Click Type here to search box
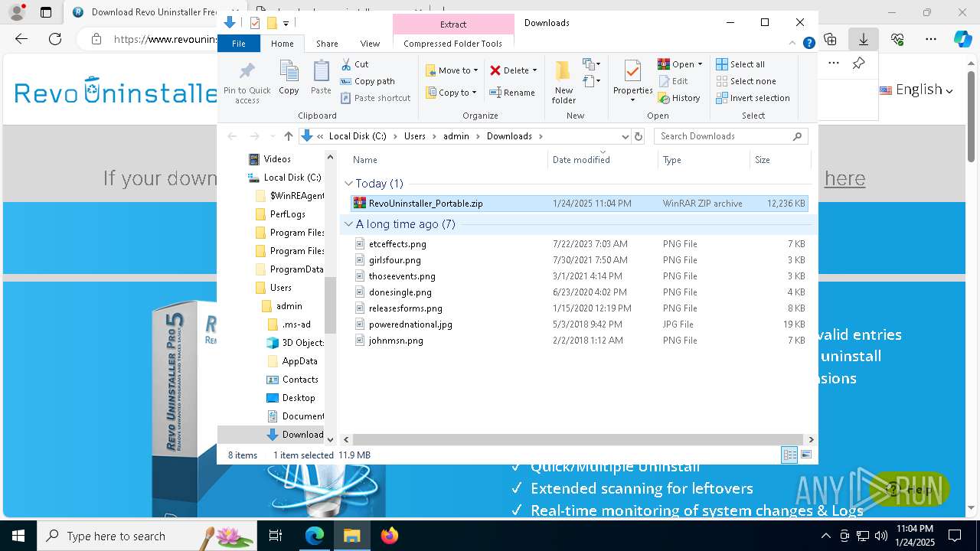 (147, 536)
